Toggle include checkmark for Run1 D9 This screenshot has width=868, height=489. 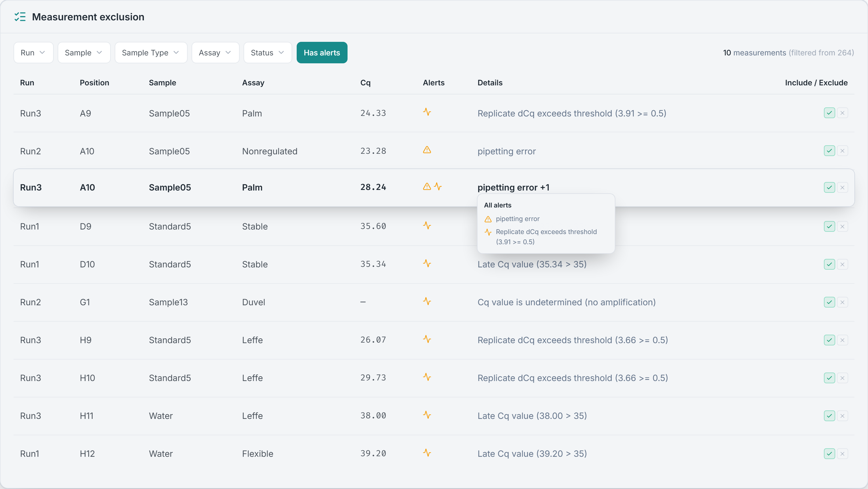tap(829, 226)
